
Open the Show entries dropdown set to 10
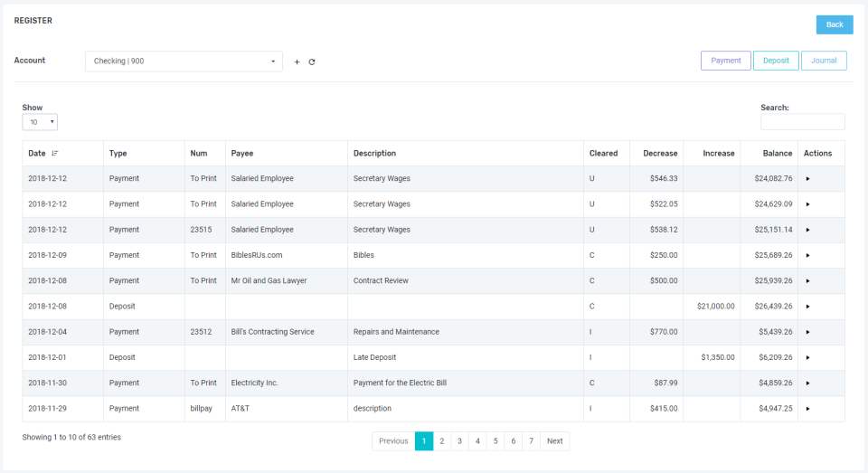pyautogui.click(x=40, y=122)
